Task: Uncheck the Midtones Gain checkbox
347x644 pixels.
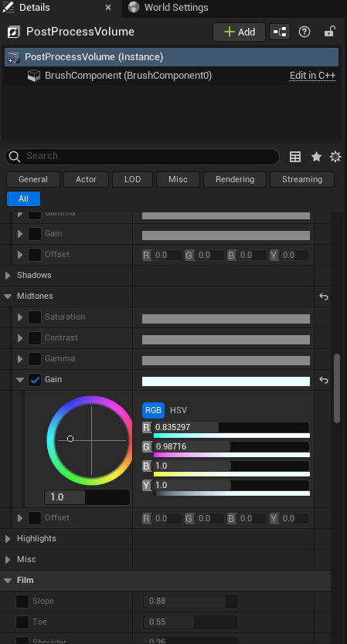Action: pyautogui.click(x=35, y=380)
